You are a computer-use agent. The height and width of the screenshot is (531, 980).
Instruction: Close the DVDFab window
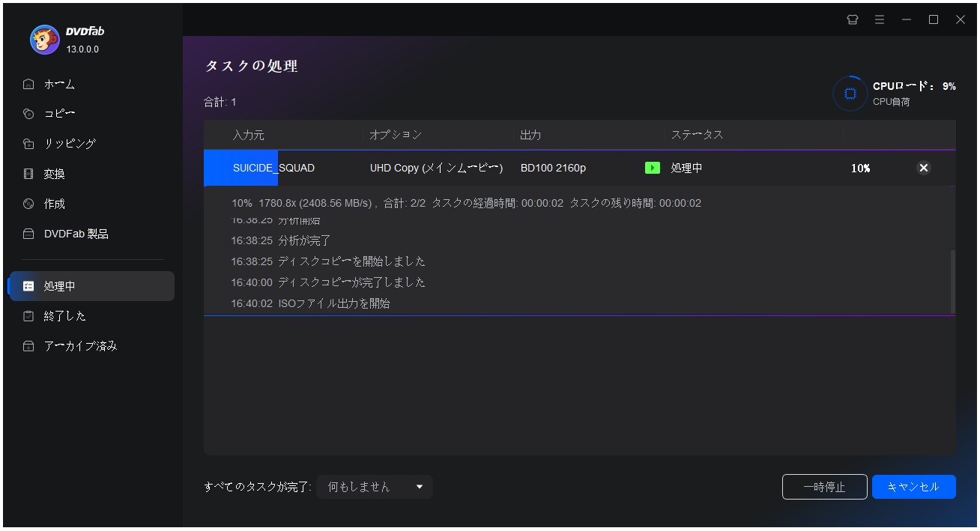[x=961, y=20]
